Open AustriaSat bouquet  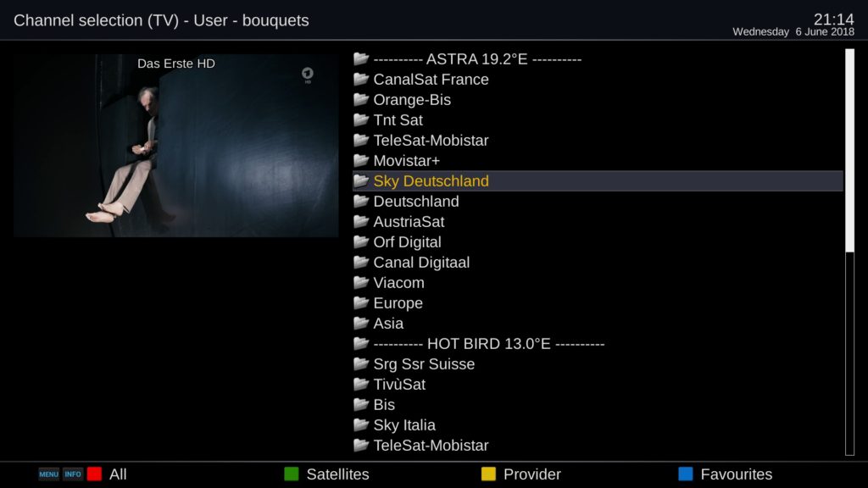598,221
